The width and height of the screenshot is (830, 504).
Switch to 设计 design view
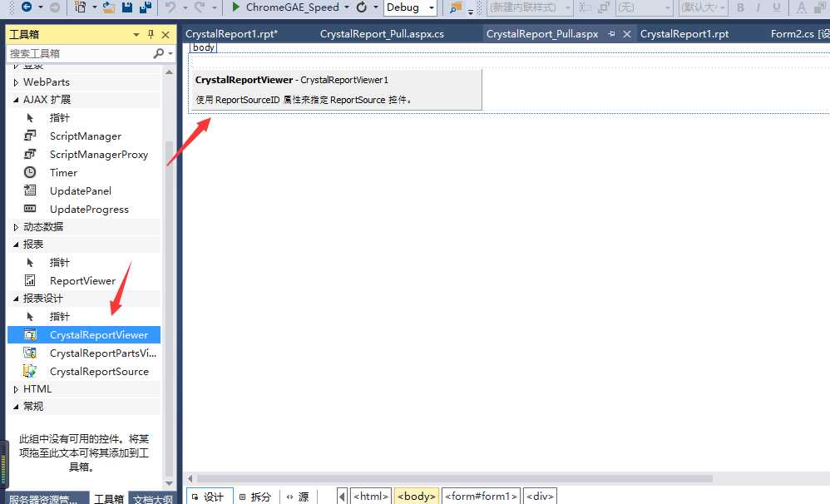tap(209, 497)
